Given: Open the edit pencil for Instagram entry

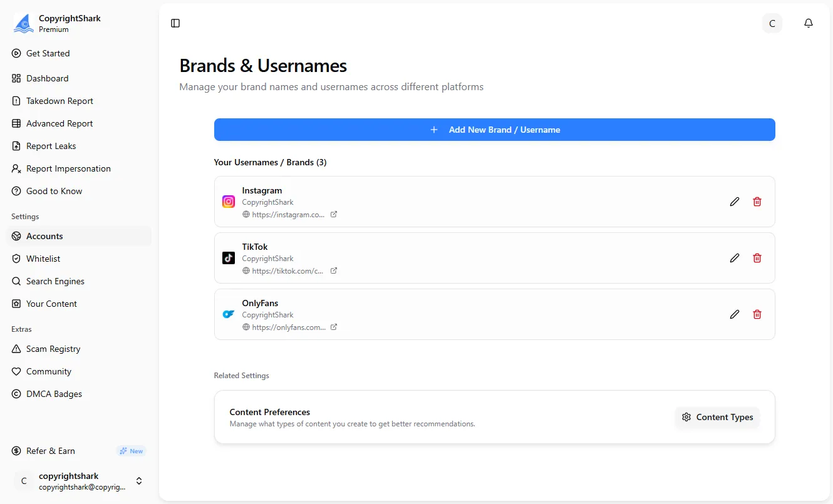Looking at the screenshot, I should click(x=735, y=202).
